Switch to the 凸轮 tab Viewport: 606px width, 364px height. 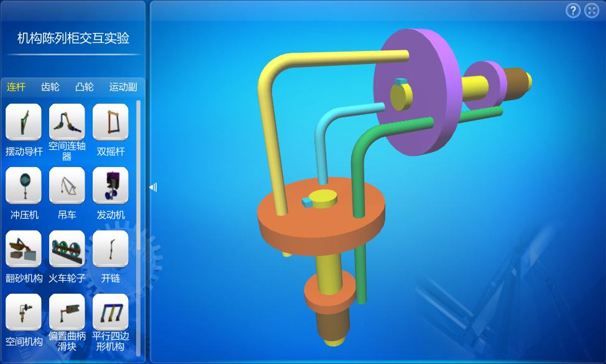click(85, 87)
